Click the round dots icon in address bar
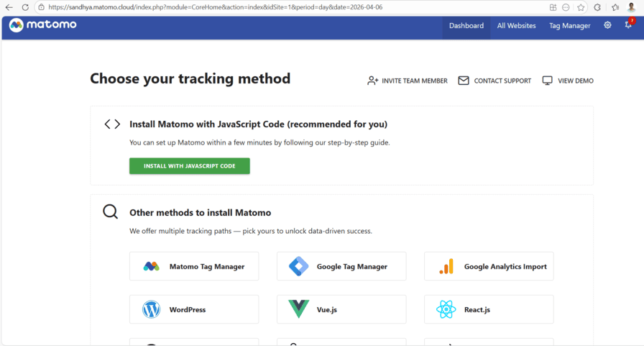The image size is (644, 346). click(x=566, y=7)
